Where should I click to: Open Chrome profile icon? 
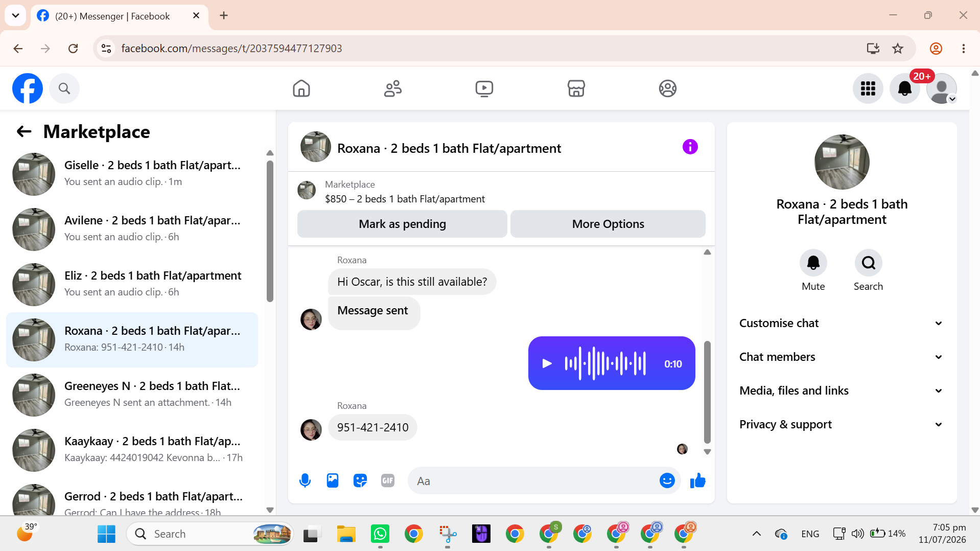click(x=936, y=49)
